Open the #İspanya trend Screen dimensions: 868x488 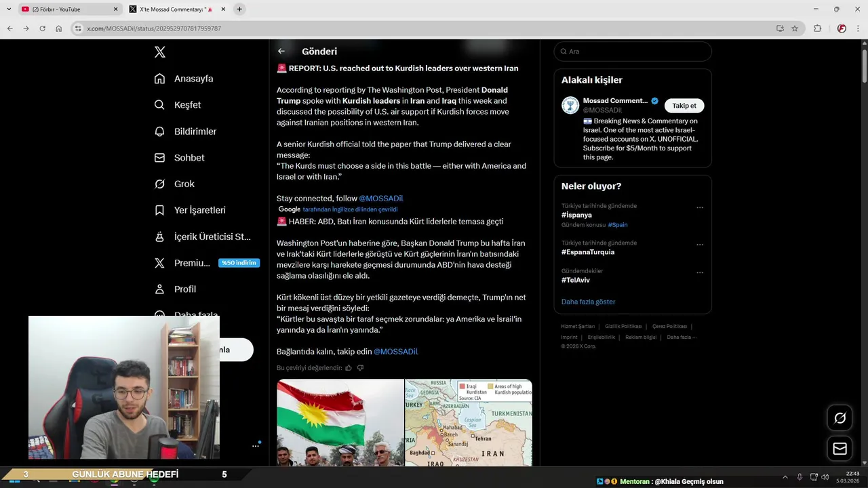576,215
